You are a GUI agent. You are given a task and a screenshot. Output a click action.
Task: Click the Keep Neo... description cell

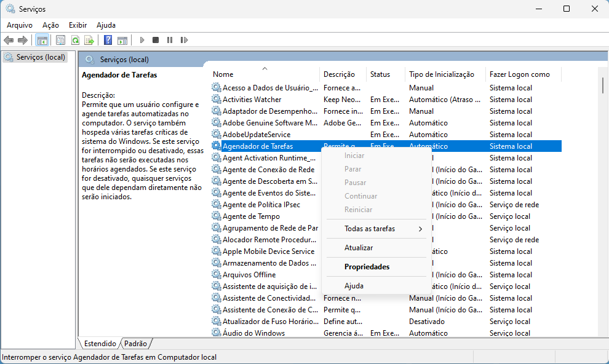pyautogui.click(x=342, y=100)
